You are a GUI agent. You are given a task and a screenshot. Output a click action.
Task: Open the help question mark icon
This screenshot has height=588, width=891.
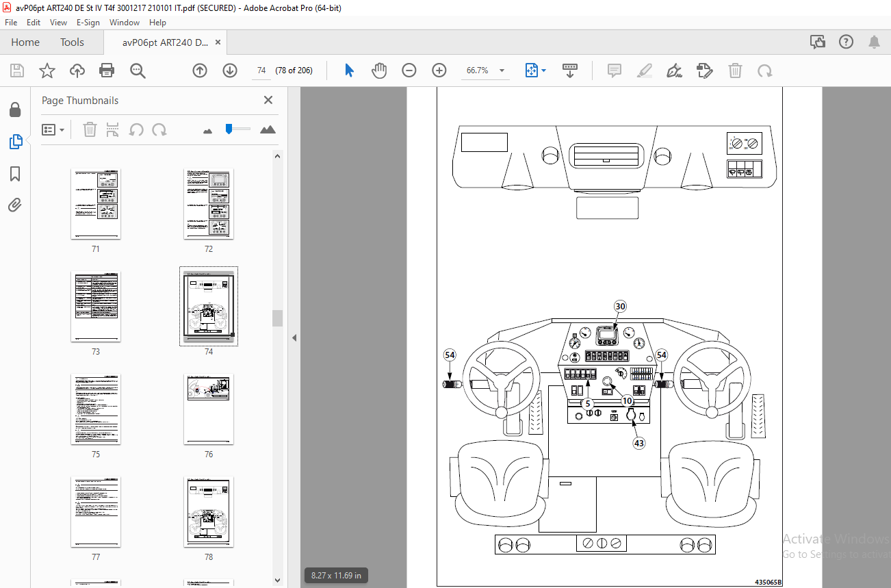click(x=846, y=42)
